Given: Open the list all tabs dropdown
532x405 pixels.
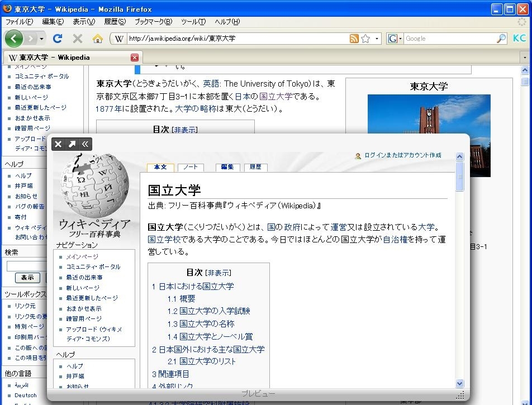Looking at the screenshot, I should pos(525,58).
